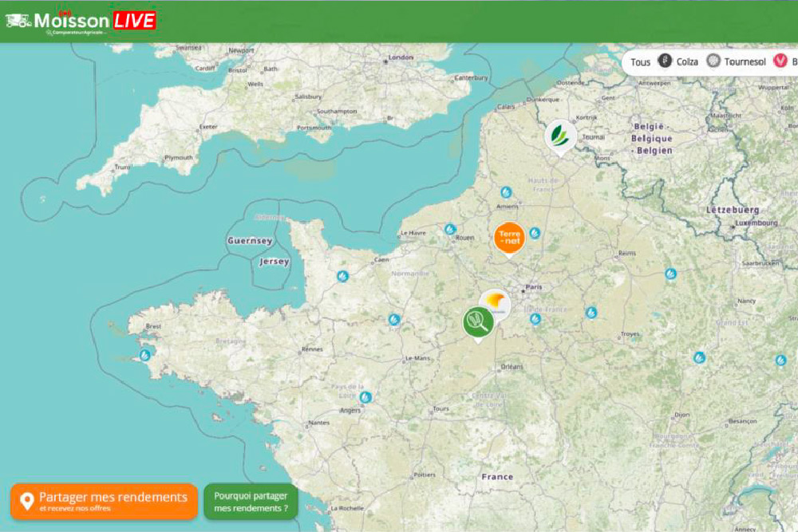The image size is (798, 532).
Task: Click the yield marker beside Rouen
Action: coord(450,230)
